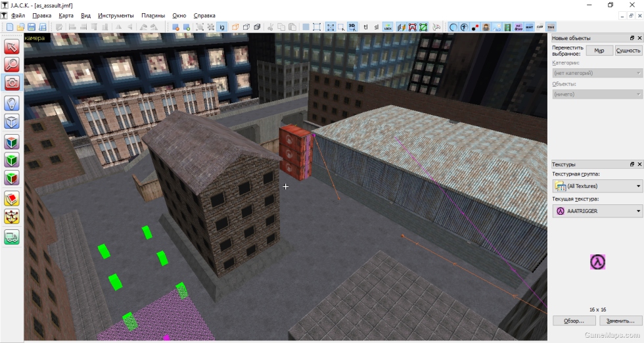
Task: Save the map with floppy icon
Action: pyautogui.click(x=32, y=27)
